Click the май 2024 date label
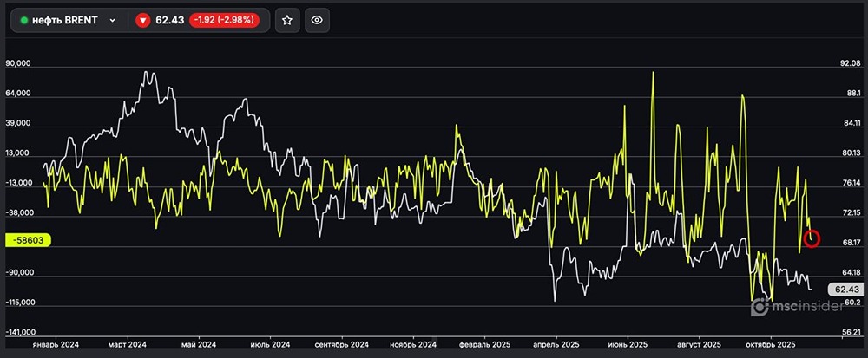The image size is (868, 358). click(199, 344)
